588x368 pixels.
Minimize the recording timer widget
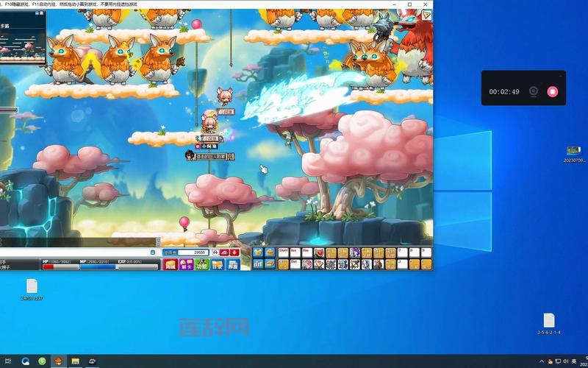[x=562, y=75]
